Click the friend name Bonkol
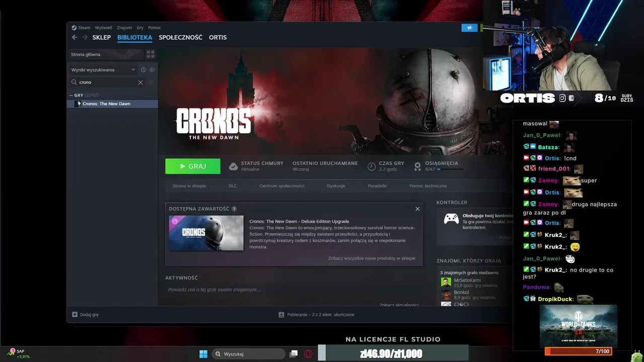The width and height of the screenshot is (644, 362). coord(461,292)
